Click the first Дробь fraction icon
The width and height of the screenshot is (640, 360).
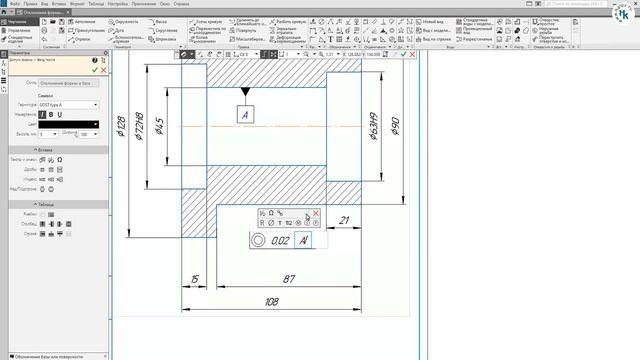click(42, 169)
